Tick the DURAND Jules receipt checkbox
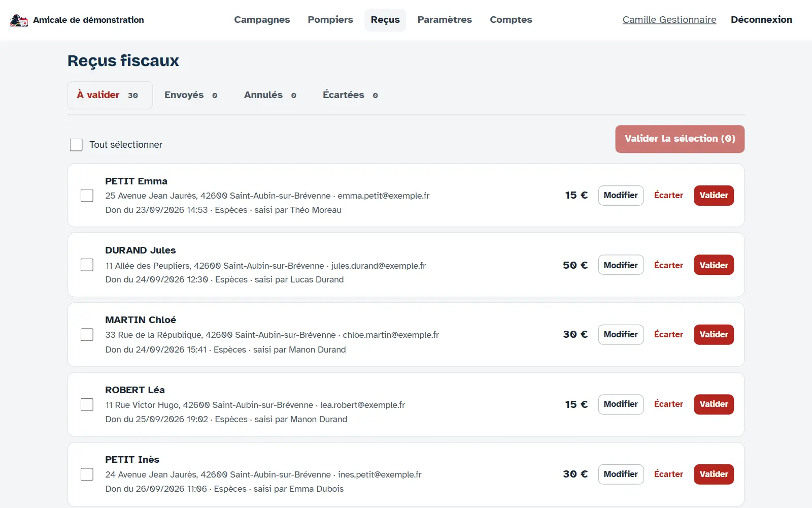 [x=87, y=265]
